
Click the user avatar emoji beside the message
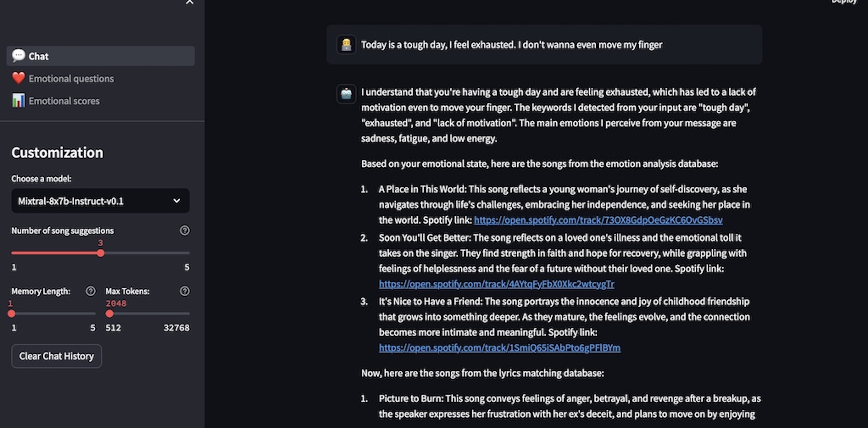(x=346, y=43)
